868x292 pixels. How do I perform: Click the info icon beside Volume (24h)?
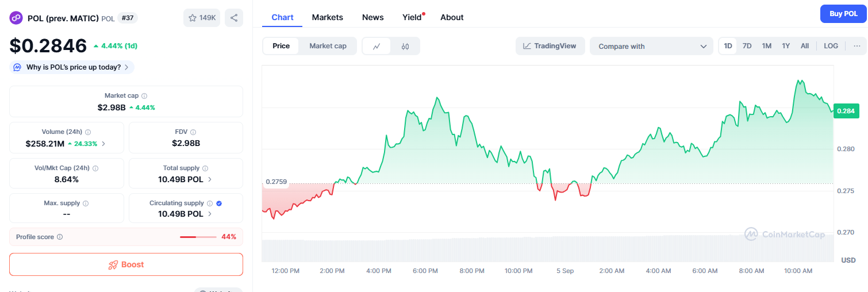88,132
